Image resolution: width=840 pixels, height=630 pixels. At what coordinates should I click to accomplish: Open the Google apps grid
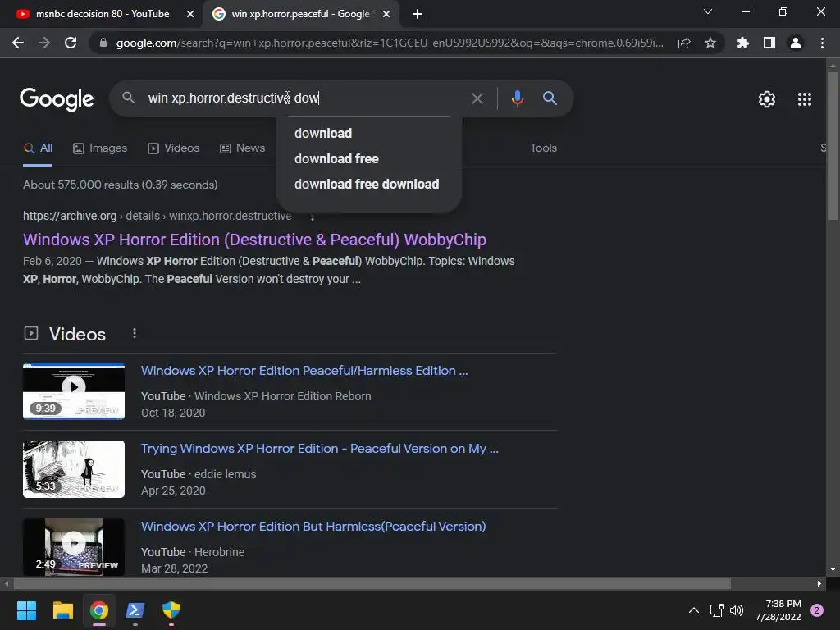point(804,99)
